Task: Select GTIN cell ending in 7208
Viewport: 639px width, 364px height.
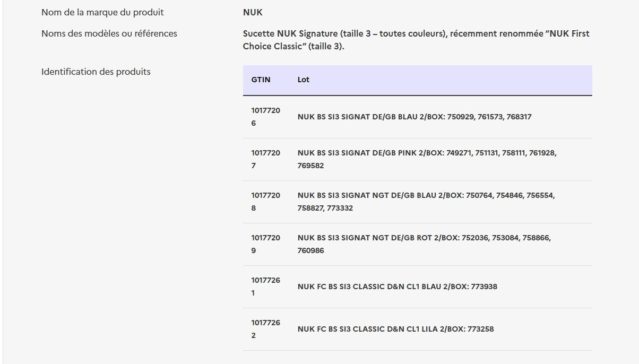Action: point(265,202)
